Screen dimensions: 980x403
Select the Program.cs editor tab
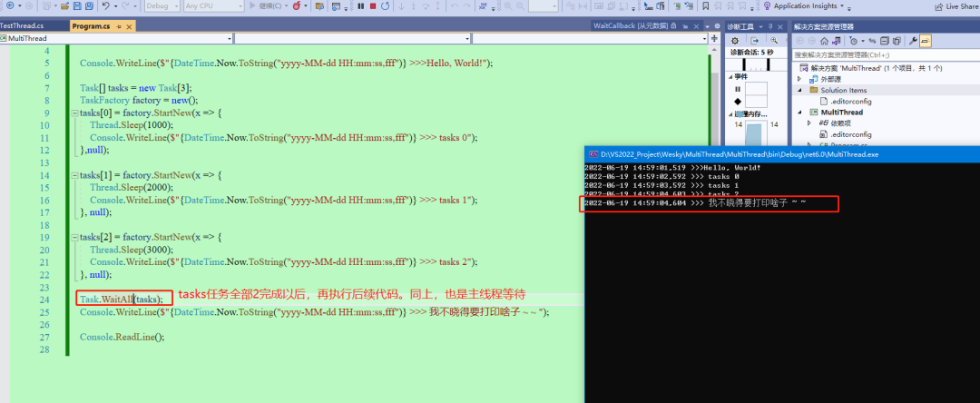(92, 26)
